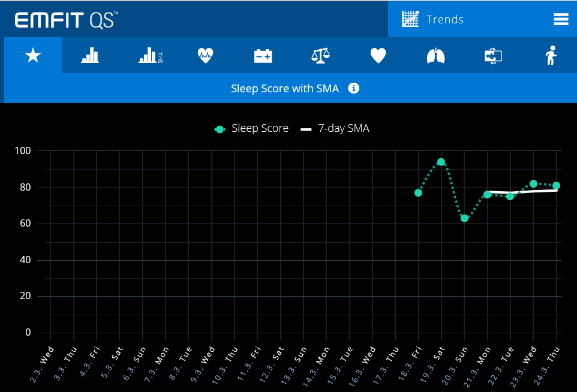Click the lowest score dot near March 20
Image resolution: width=577 pixels, height=392 pixels.
click(x=464, y=219)
